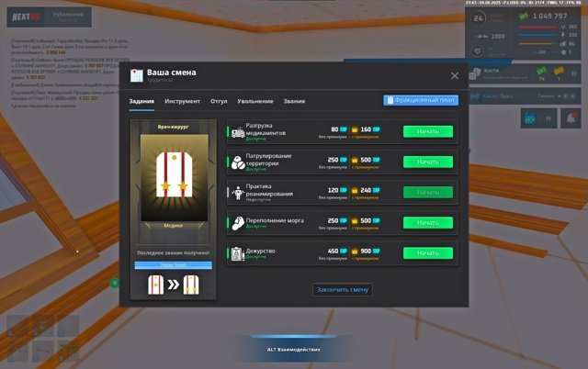This screenshot has height=369, width=588.
Task: Start the Патрулирование территории task
Action: click(x=427, y=162)
